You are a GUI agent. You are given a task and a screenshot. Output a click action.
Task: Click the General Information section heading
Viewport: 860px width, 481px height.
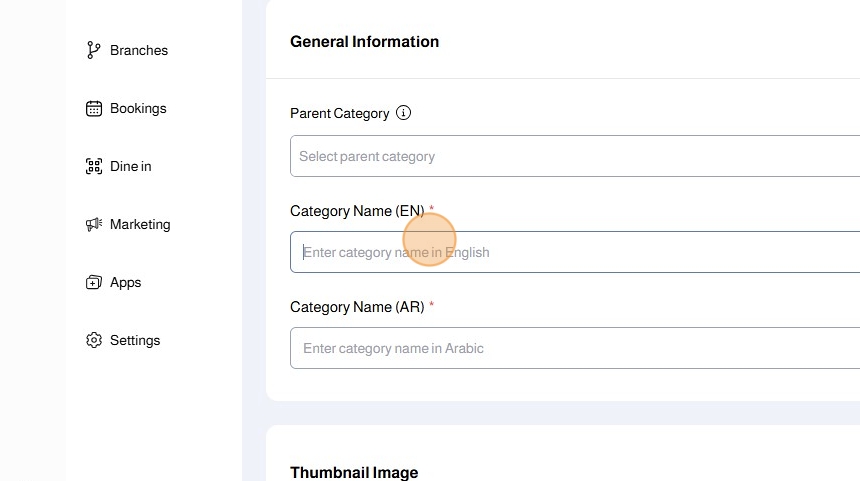click(x=364, y=41)
